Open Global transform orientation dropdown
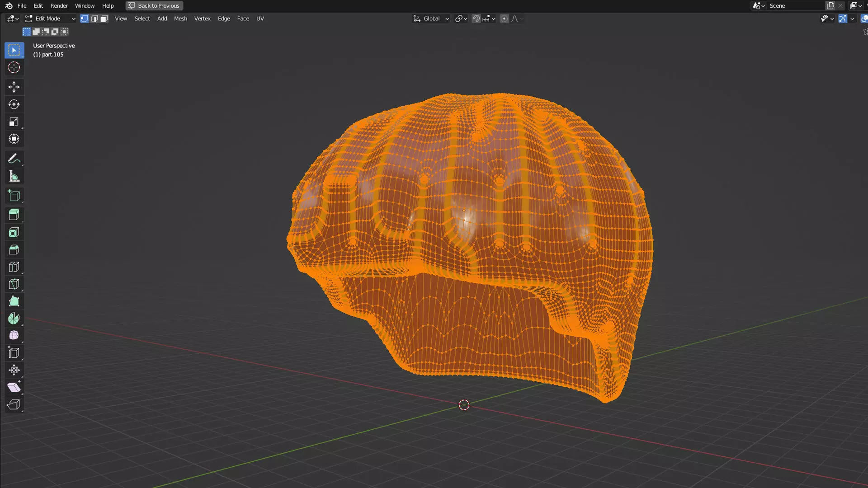Image resolution: width=868 pixels, height=488 pixels. (x=431, y=19)
